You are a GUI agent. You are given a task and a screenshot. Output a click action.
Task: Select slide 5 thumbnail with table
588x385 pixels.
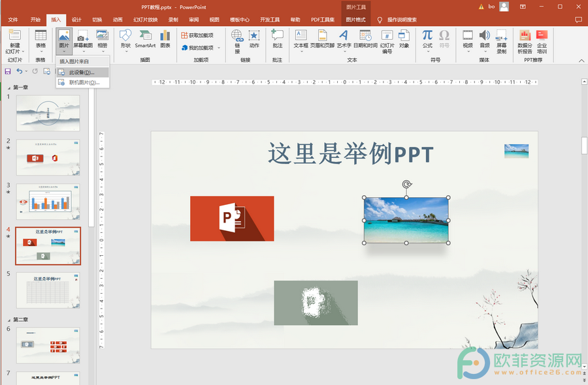click(48, 290)
